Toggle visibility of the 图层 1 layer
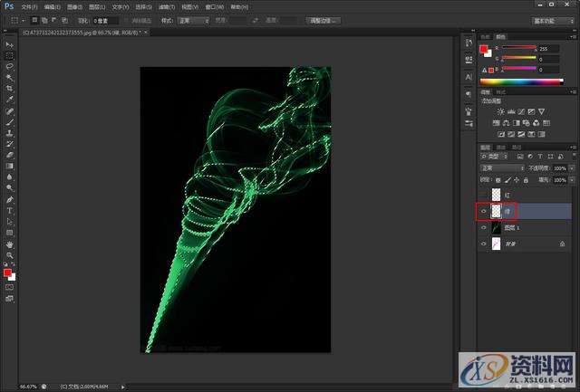Screen dimensions: 580x392 (x=484, y=227)
